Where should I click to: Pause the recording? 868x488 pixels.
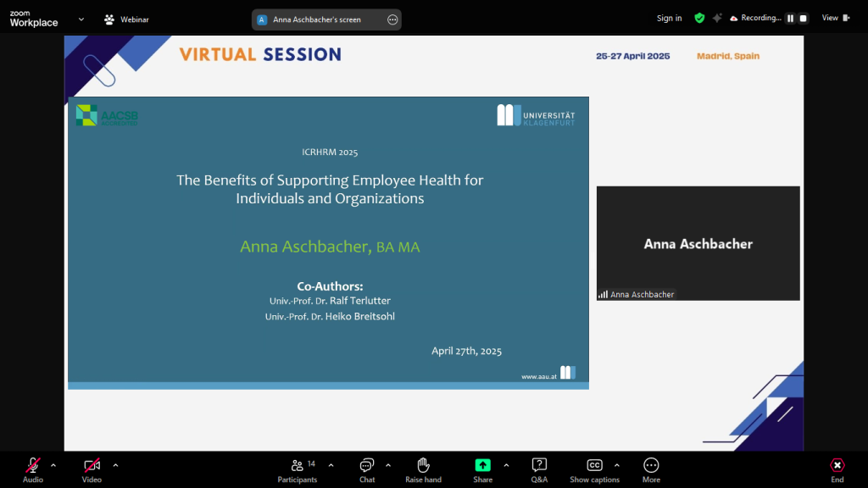(x=790, y=19)
